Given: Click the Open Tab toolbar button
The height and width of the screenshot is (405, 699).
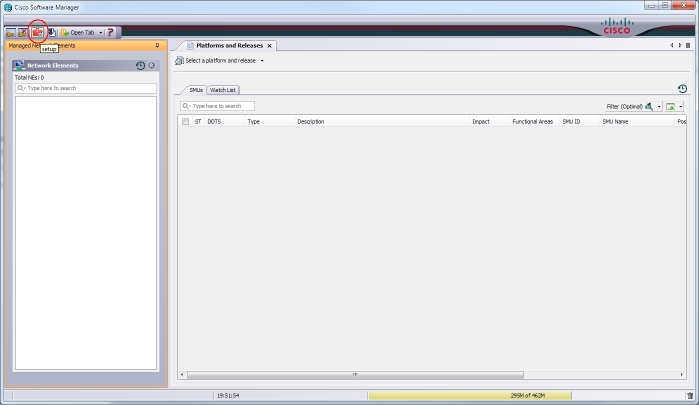Looking at the screenshot, I should click(78, 33).
